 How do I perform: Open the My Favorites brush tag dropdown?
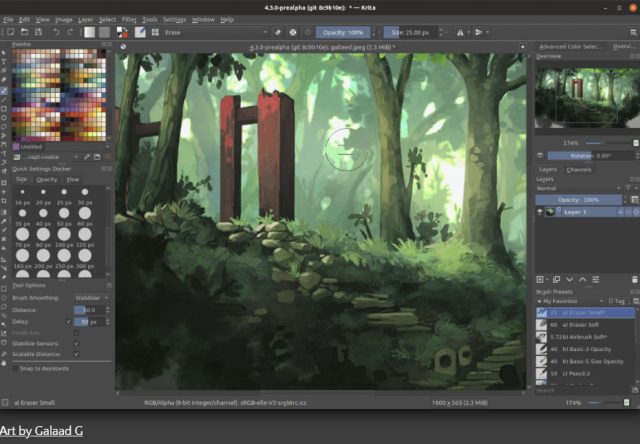click(571, 301)
